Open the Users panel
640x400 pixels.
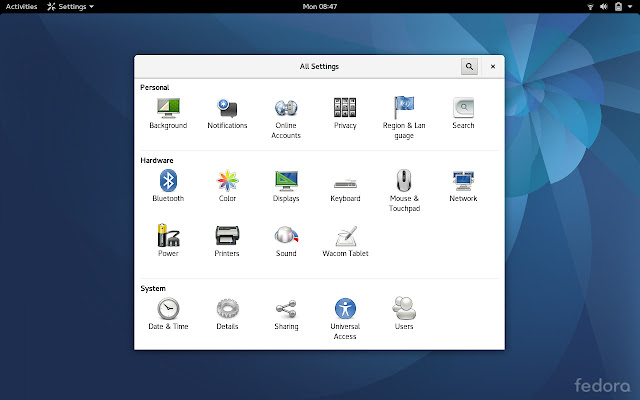tap(404, 314)
